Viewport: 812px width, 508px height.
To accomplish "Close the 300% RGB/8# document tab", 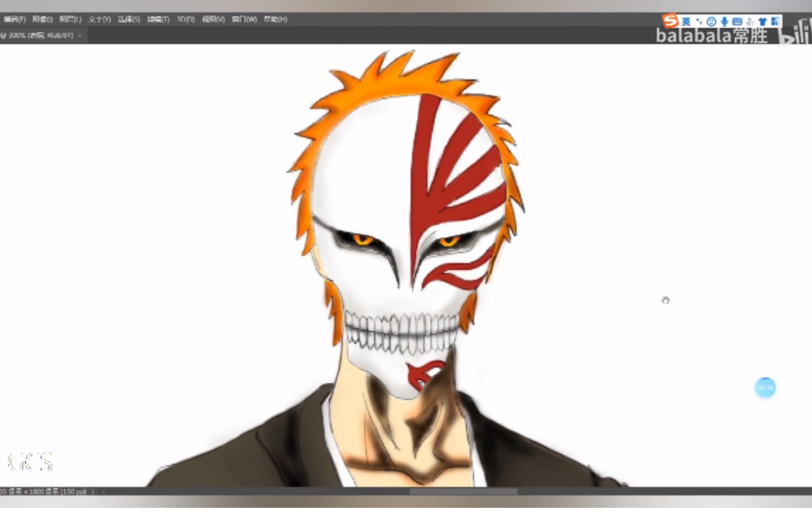I will coord(80,35).
